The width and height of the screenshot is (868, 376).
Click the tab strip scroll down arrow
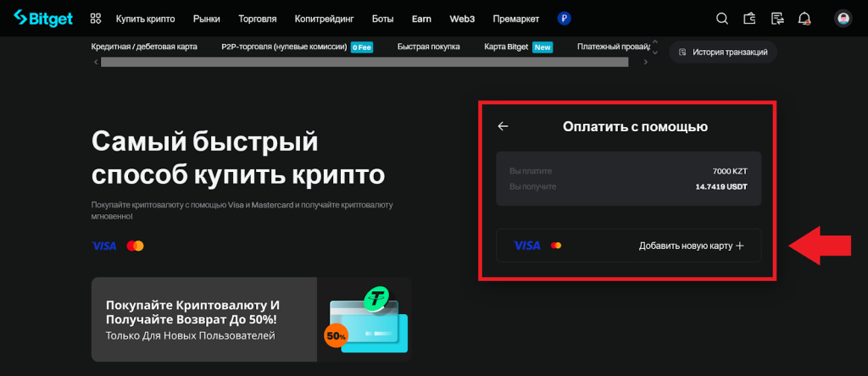coord(655,53)
